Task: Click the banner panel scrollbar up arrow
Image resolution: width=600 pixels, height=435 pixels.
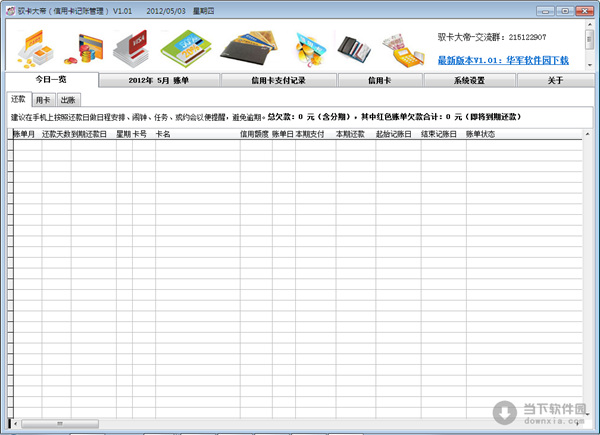Action: 590,24
